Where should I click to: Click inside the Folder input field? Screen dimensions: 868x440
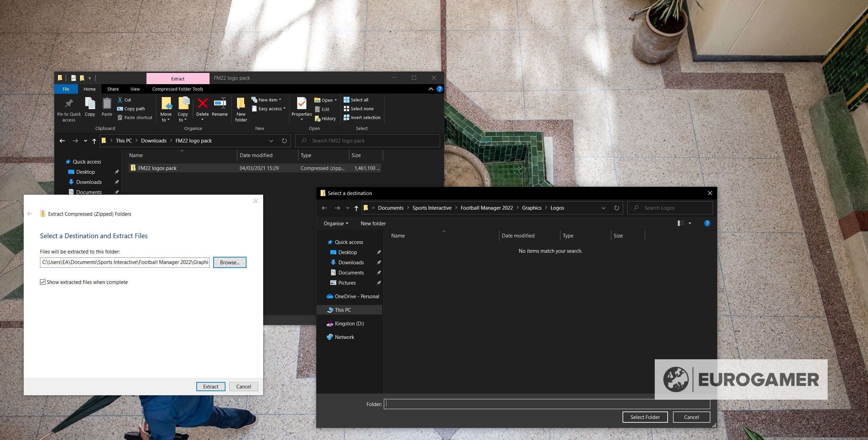click(542, 404)
